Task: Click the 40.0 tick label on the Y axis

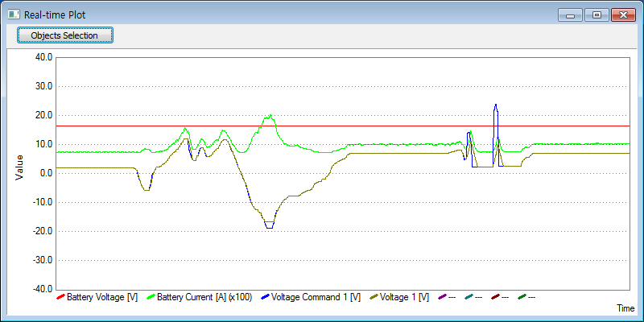Action: [x=43, y=58]
